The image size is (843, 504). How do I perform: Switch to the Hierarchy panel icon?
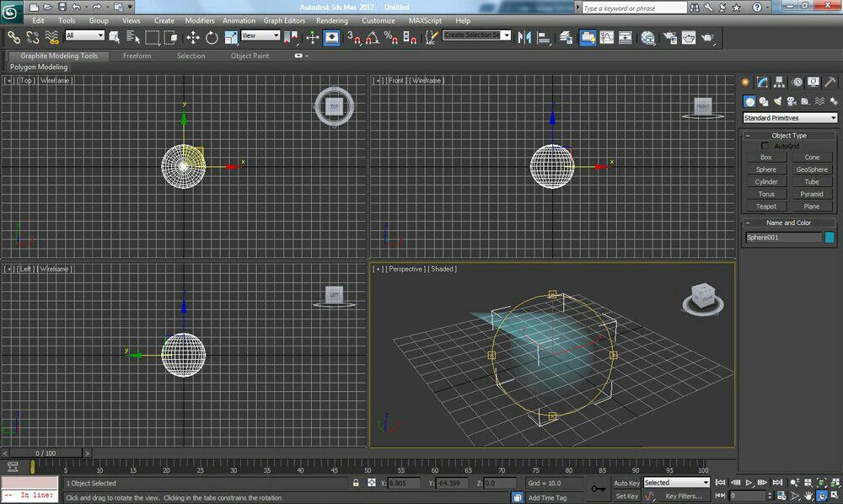779,82
